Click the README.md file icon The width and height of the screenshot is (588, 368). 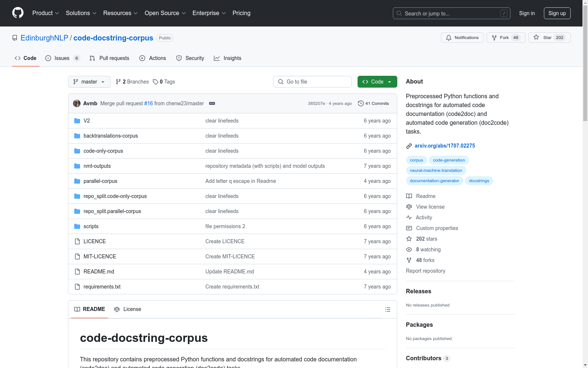tap(77, 272)
